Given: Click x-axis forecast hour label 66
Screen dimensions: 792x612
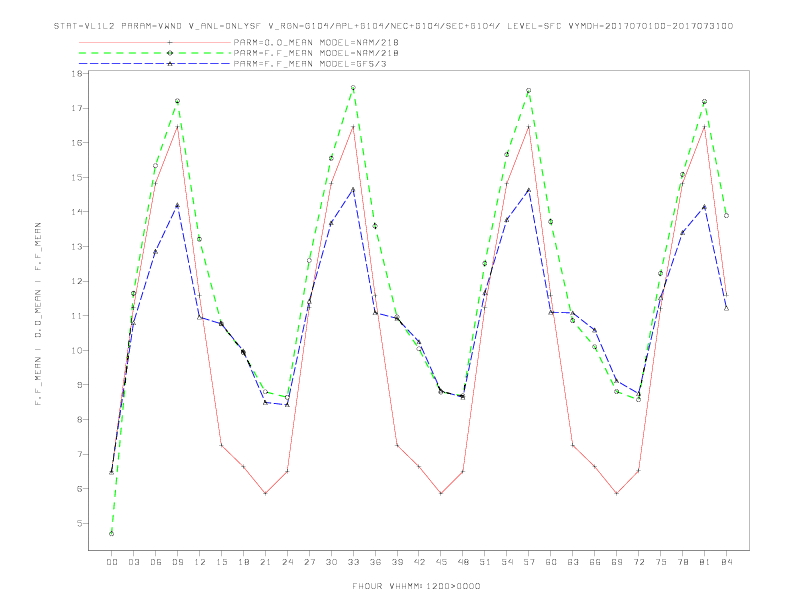Looking at the screenshot, I should (x=595, y=562).
